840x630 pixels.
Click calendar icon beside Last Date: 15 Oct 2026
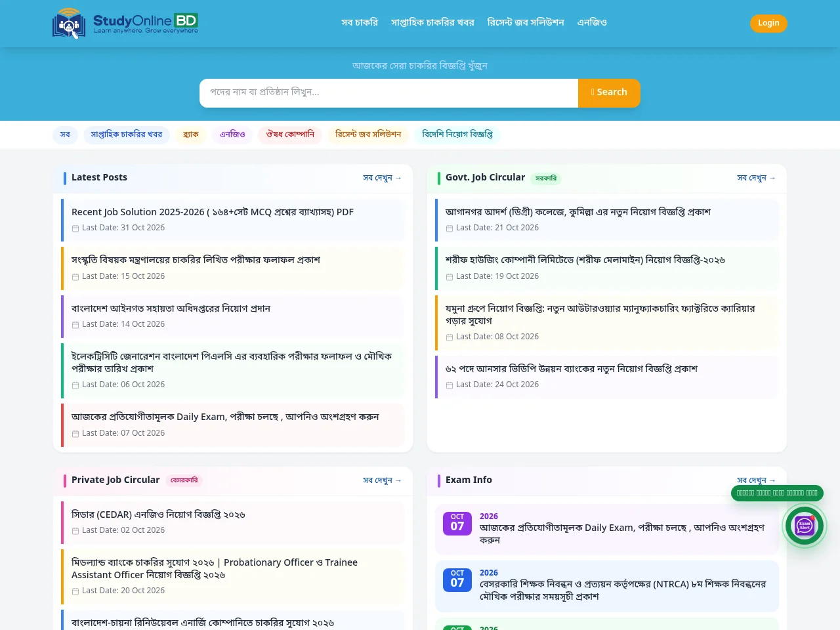click(x=75, y=277)
